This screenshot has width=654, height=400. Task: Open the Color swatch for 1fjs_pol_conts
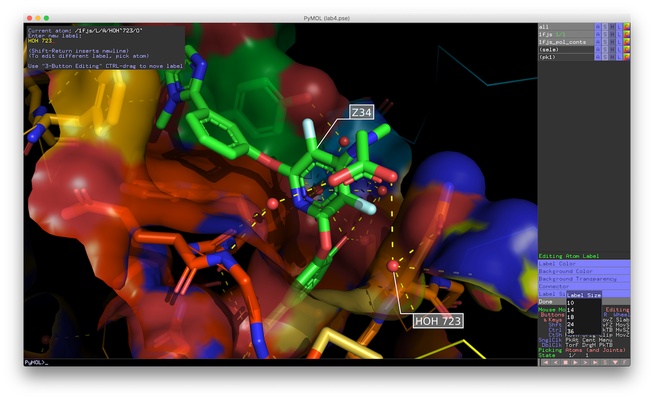tap(627, 42)
